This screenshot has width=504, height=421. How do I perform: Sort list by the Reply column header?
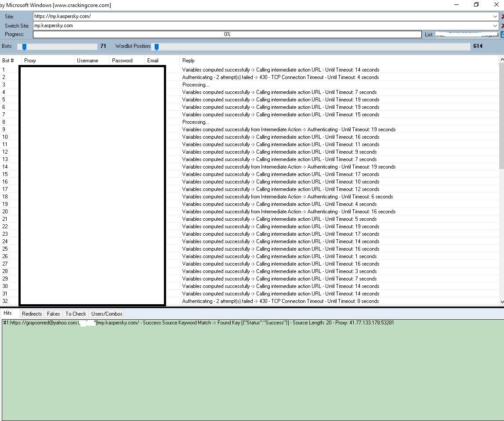click(x=189, y=61)
